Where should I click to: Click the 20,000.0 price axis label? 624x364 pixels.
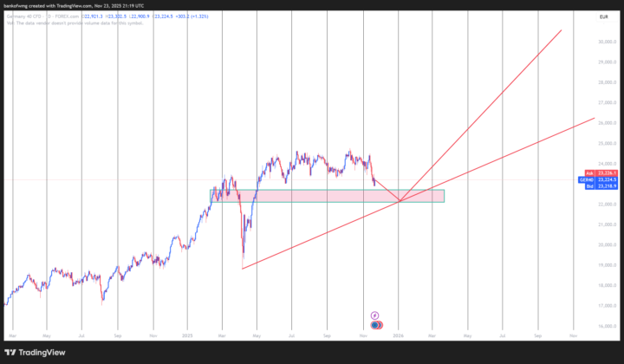[608, 244]
